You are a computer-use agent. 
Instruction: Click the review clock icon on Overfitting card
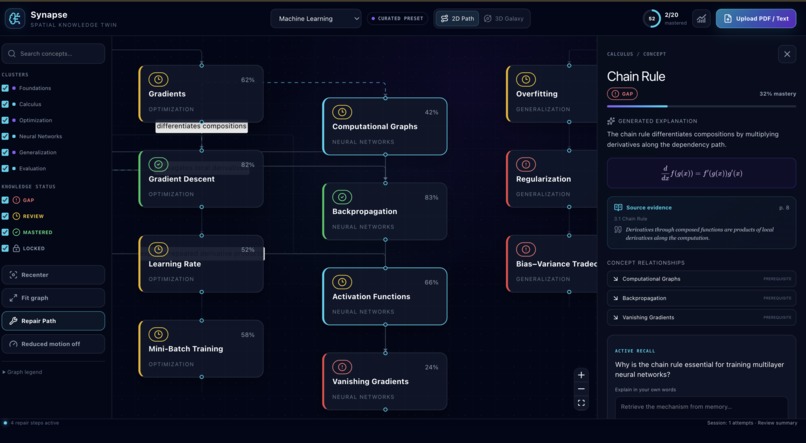click(x=526, y=79)
